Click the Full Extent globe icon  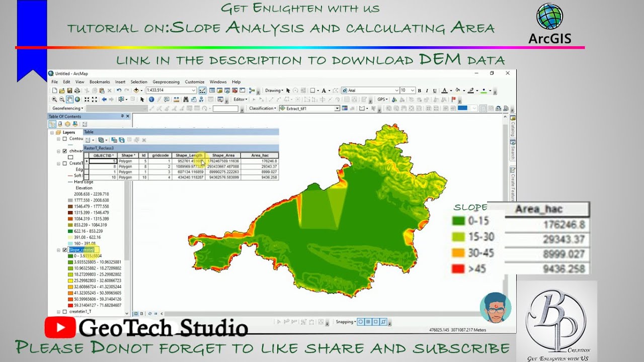(x=77, y=100)
